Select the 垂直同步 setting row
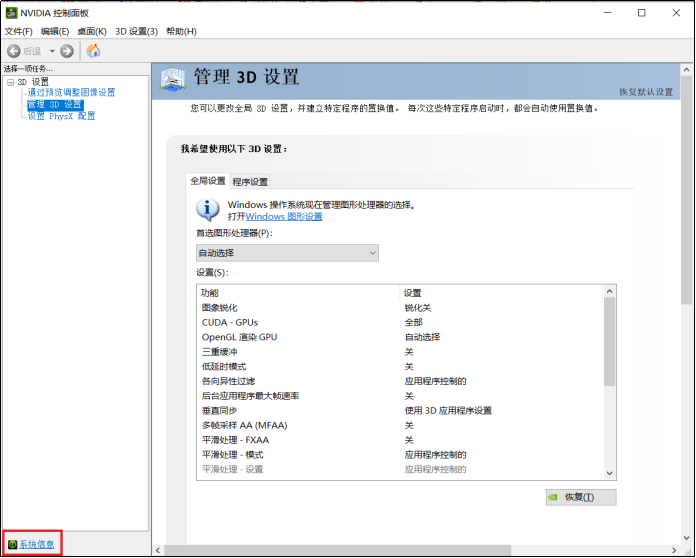696x558 pixels. pos(399,410)
